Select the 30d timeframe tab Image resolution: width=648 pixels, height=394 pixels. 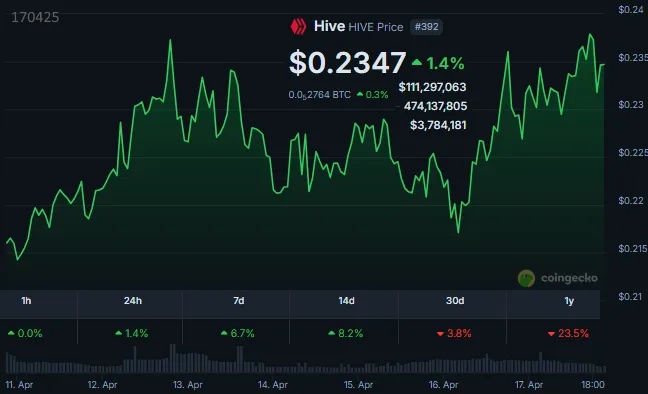pyautogui.click(x=455, y=301)
